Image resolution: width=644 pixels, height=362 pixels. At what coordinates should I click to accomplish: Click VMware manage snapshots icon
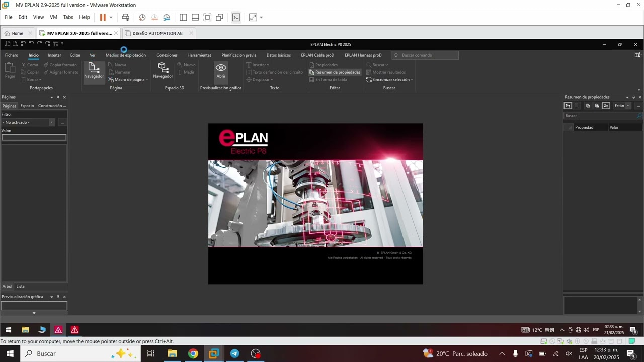pos(167,17)
